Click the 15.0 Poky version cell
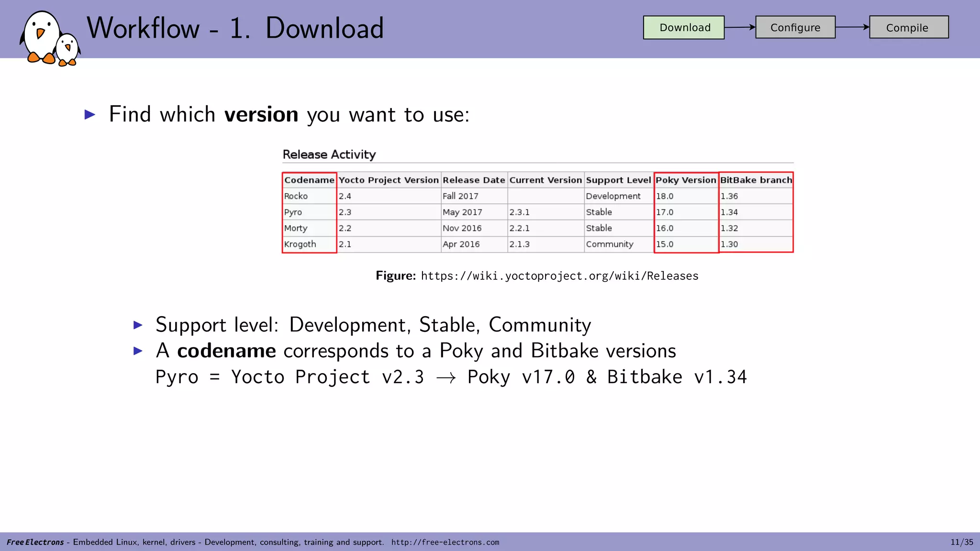 pos(686,244)
